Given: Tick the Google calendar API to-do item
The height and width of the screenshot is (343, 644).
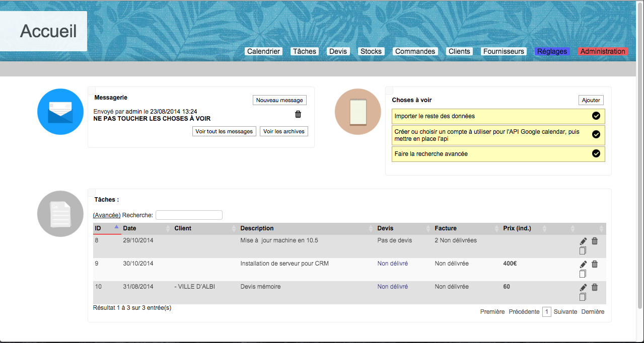Looking at the screenshot, I should click(x=596, y=135).
